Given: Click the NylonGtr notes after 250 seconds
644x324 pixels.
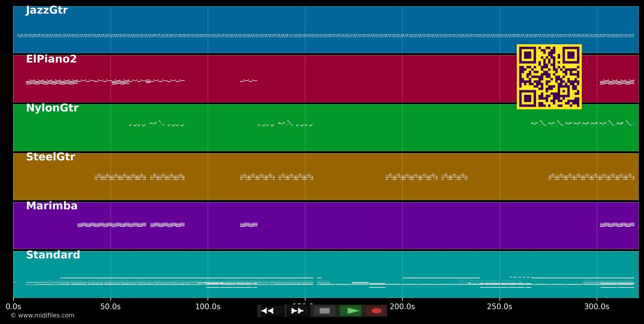Looking at the screenshot, I should click(582, 123).
